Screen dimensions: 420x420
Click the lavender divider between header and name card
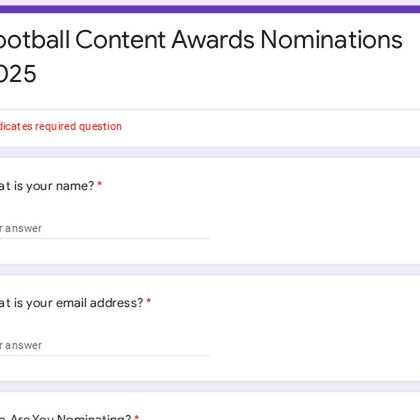coord(210,152)
